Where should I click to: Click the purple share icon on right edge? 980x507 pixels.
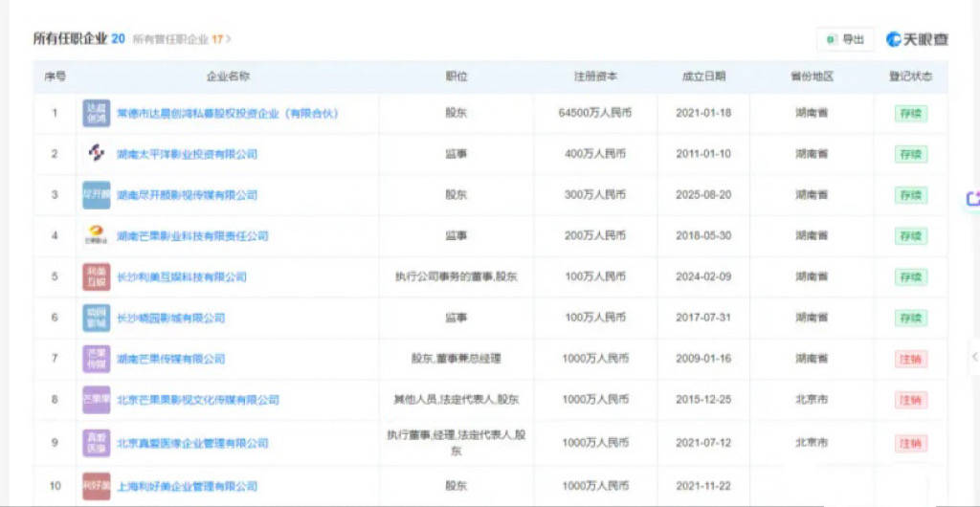(972, 199)
